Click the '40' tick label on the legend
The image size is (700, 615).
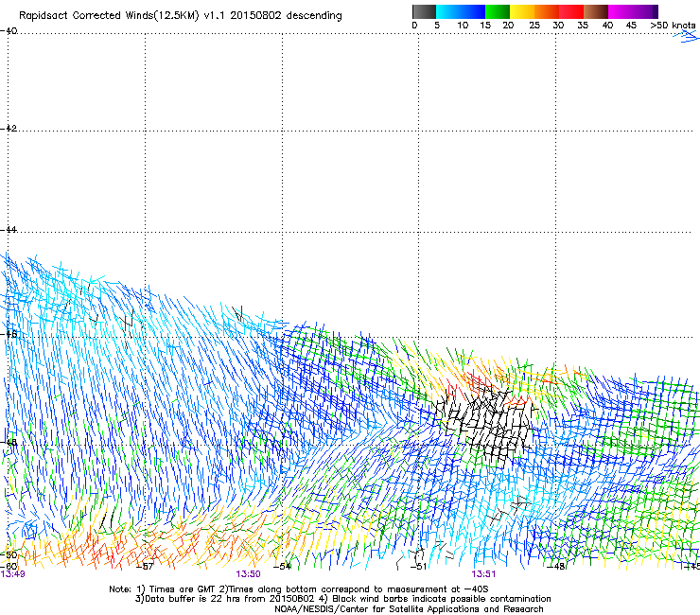click(607, 26)
